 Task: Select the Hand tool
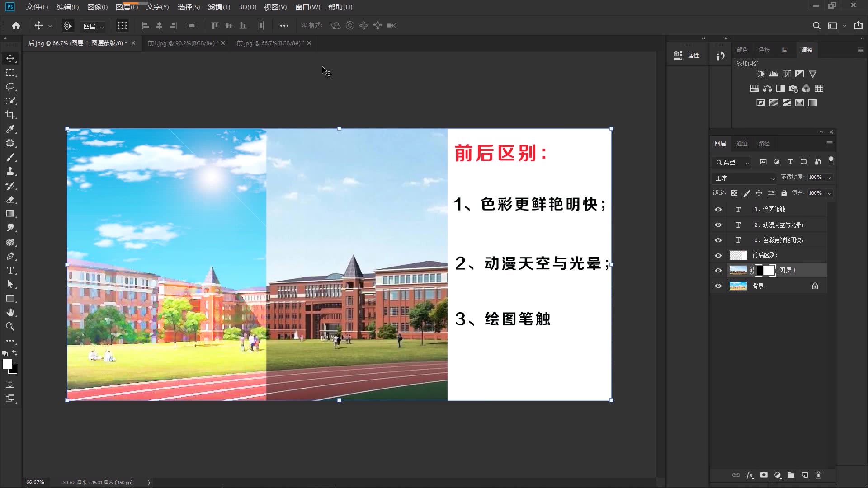tap(10, 313)
